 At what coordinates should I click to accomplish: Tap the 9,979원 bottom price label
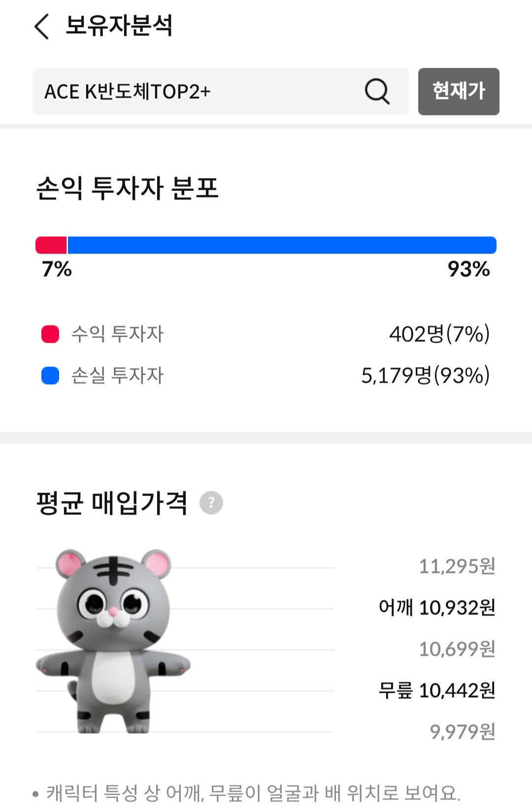tap(463, 732)
